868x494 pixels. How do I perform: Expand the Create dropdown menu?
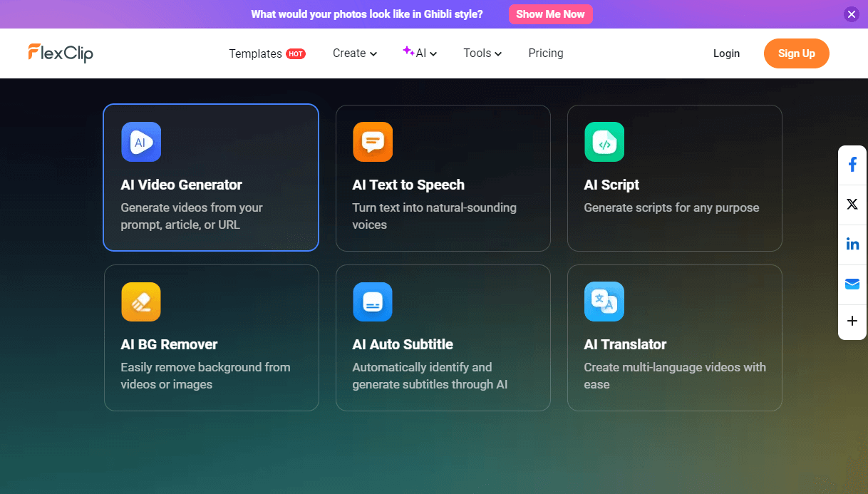pyautogui.click(x=354, y=53)
